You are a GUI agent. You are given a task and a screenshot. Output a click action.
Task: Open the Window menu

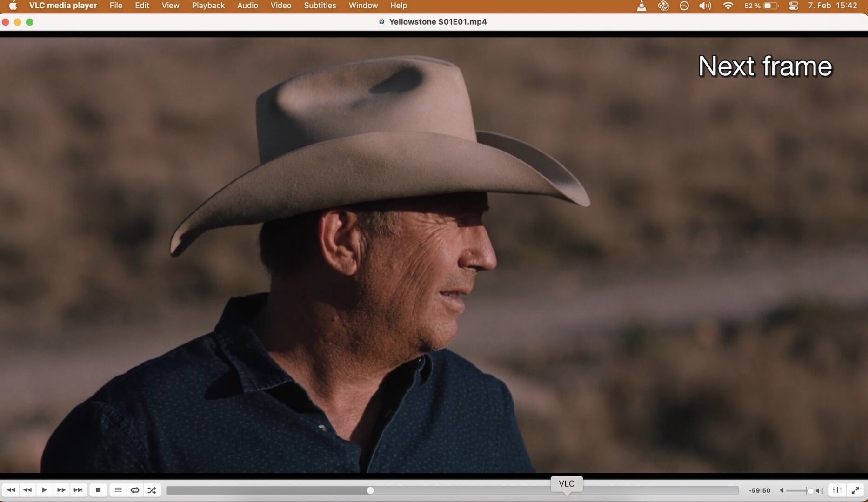coord(363,6)
